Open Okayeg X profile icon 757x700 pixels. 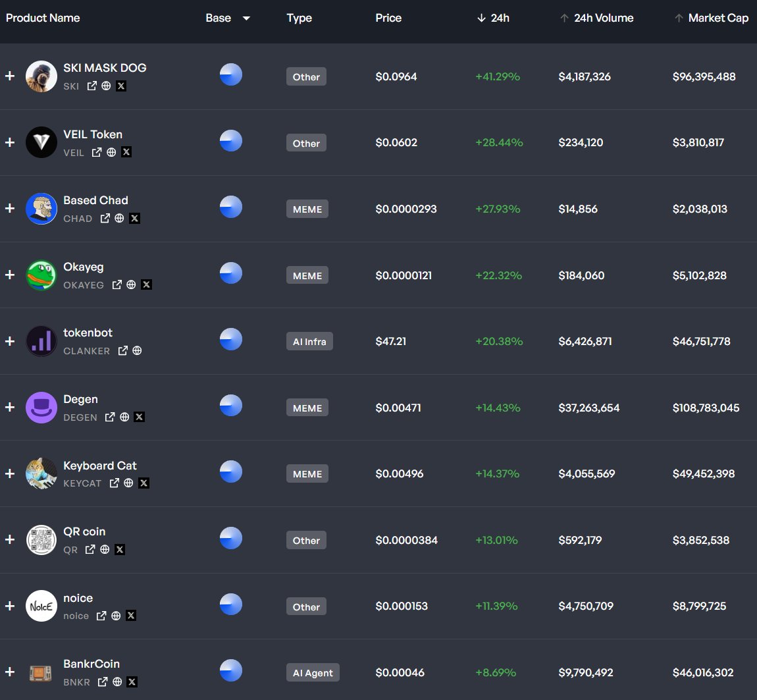[x=147, y=284]
